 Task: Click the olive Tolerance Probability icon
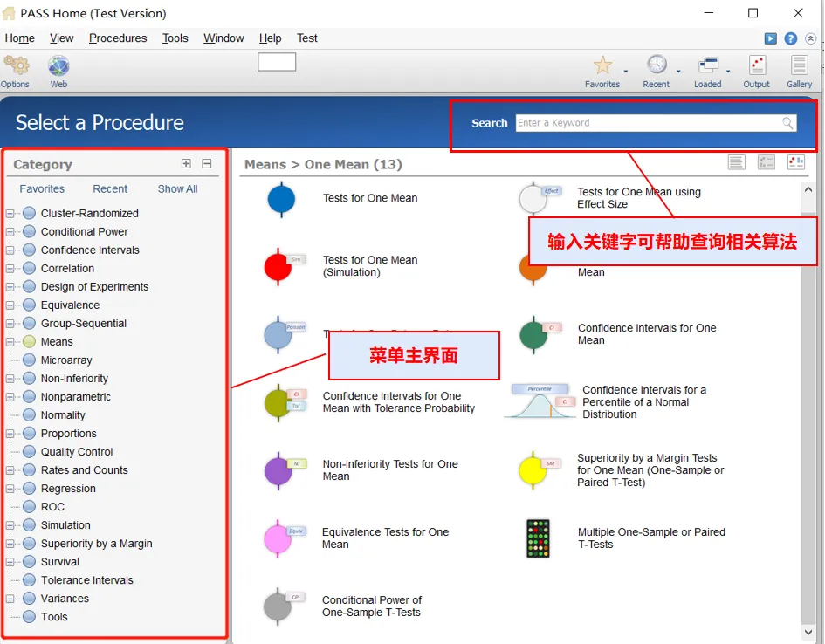[278, 403]
